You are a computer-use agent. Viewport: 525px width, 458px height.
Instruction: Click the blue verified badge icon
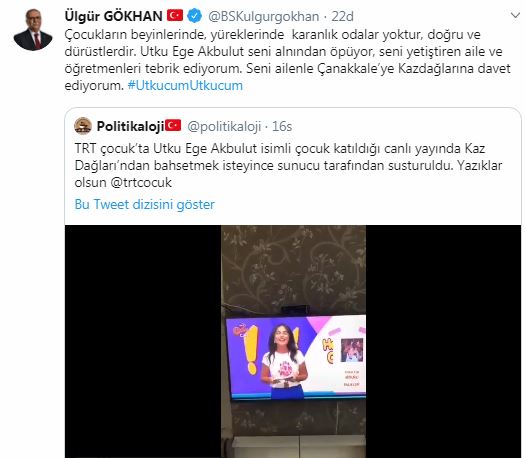(195, 16)
